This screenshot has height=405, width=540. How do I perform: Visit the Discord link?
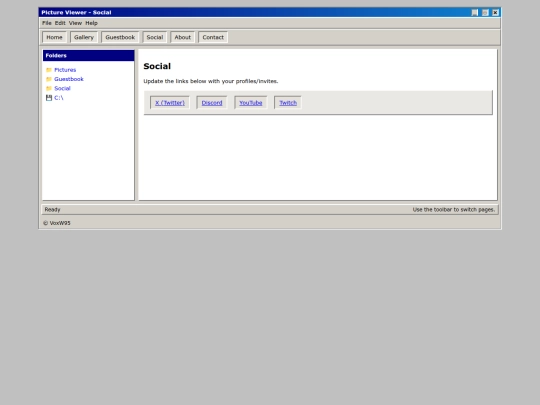coord(212,103)
